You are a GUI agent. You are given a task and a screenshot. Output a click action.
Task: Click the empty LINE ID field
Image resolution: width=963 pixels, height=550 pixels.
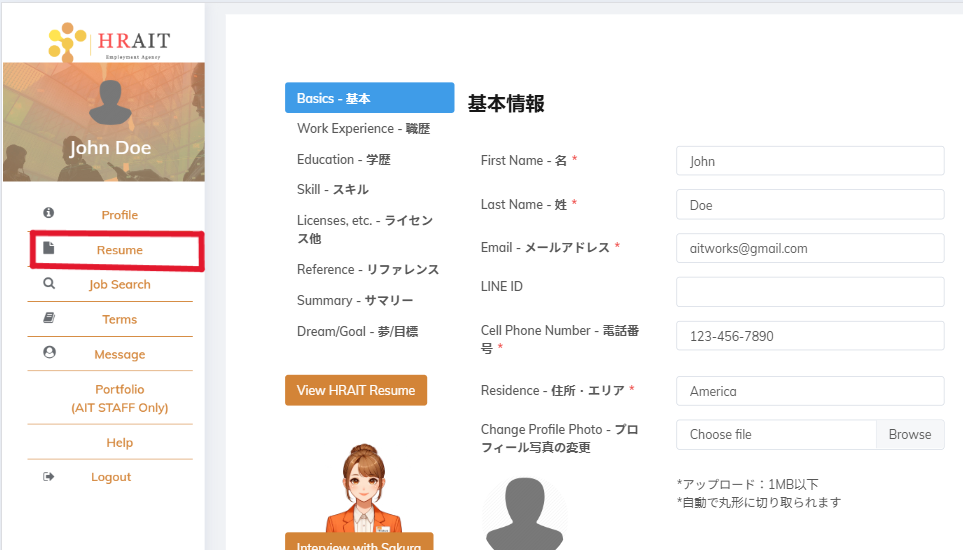(810, 292)
